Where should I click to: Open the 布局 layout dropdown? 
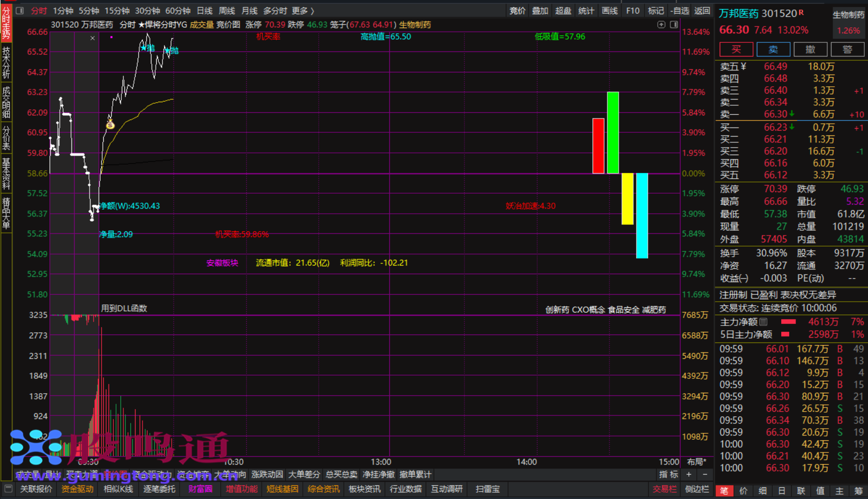696,461
